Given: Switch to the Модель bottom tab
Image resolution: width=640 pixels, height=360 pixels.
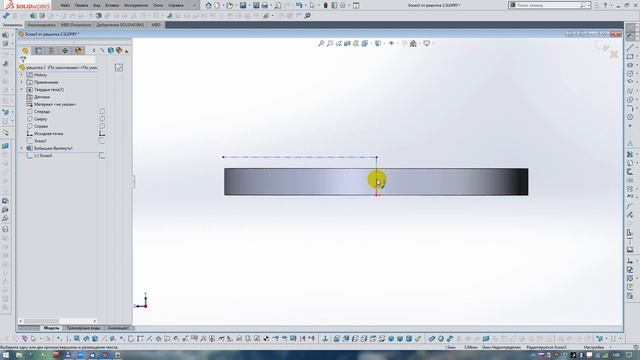Looking at the screenshot, I should [x=51, y=328].
